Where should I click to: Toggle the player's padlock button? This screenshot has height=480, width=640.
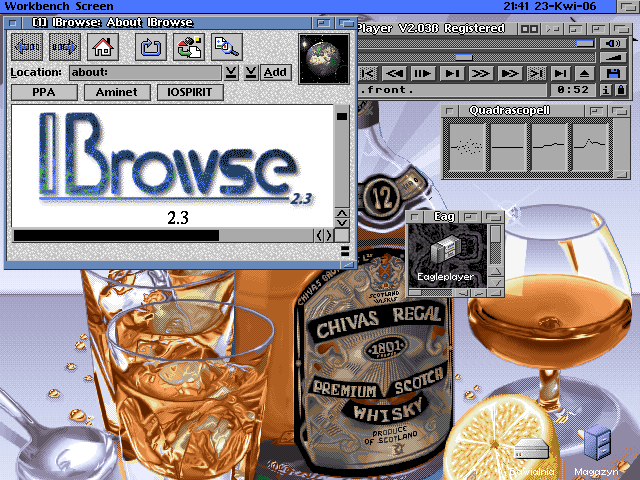(x=620, y=90)
